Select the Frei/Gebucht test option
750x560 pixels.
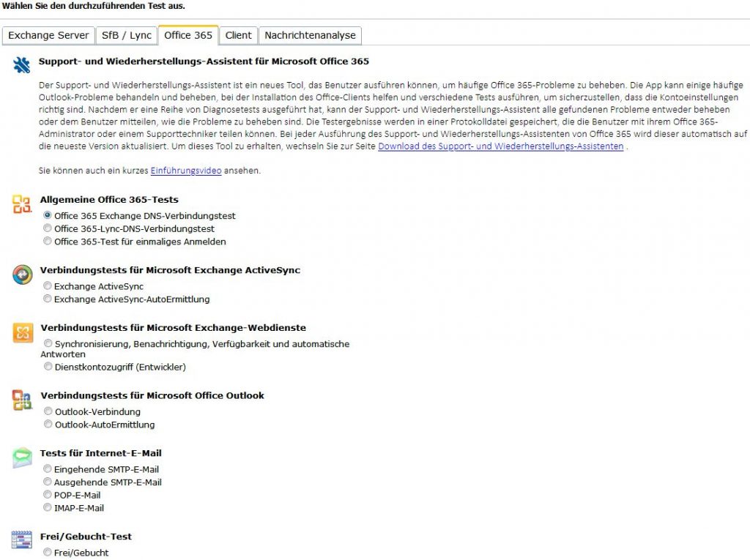tap(48, 552)
